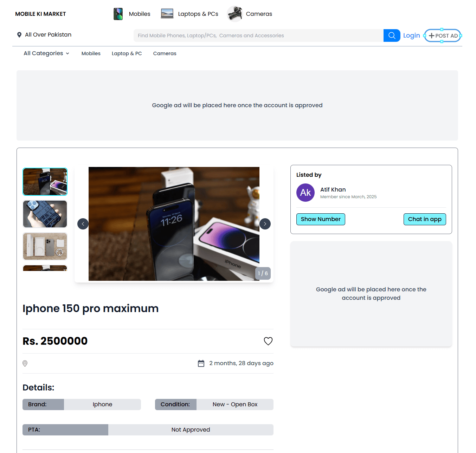Click the MOBILE KI MARKET logo

point(40,14)
